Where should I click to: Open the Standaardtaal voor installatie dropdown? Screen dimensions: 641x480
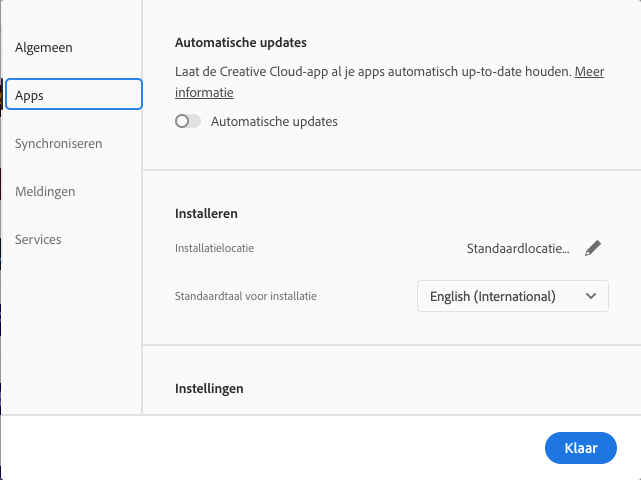coord(512,296)
